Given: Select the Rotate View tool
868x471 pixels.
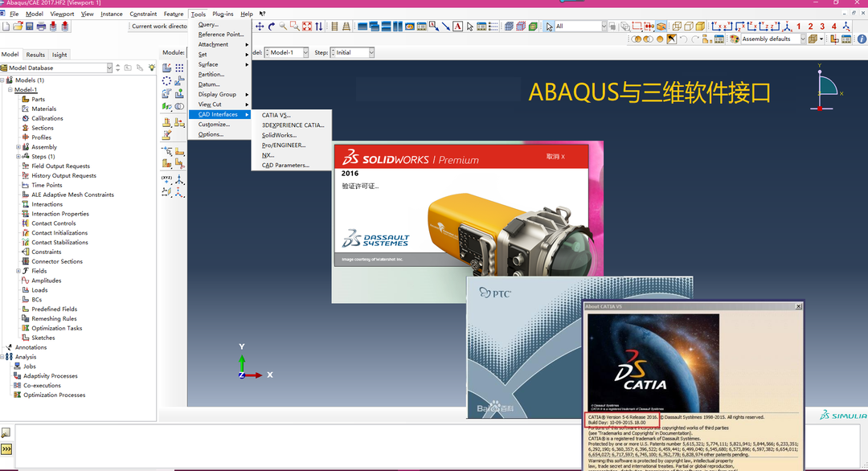Looking at the screenshot, I should (272, 27).
